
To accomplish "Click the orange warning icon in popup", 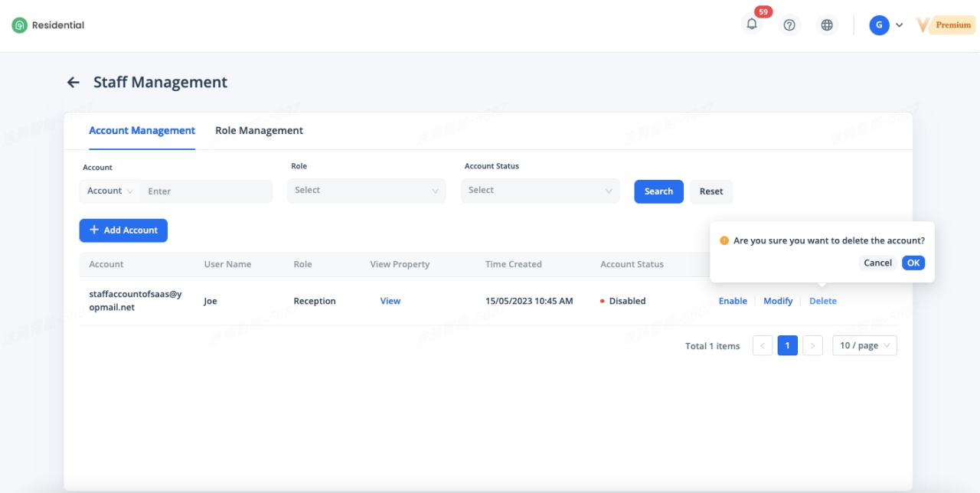I will pyautogui.click(x=724, y=240).
